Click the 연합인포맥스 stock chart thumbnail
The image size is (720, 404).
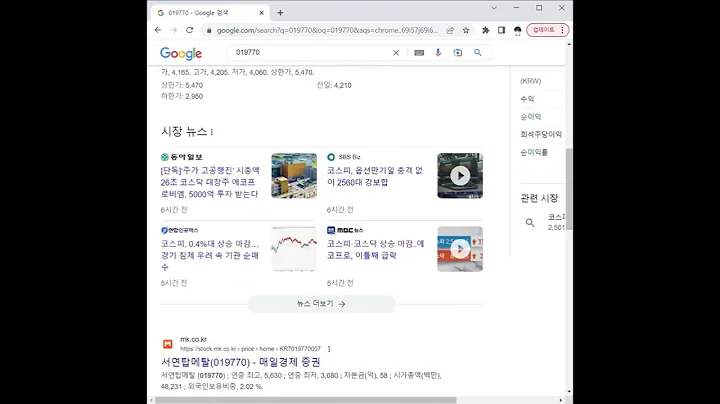(x=294, y=249)
